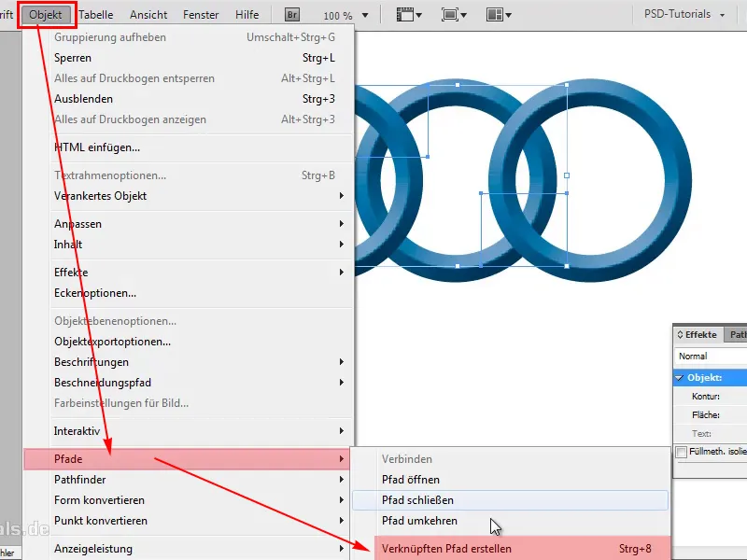Click 'Eckenoptionen...' in the Objekt menu
The height and width of the screenshot is (560, 747).
pos(92,292)
